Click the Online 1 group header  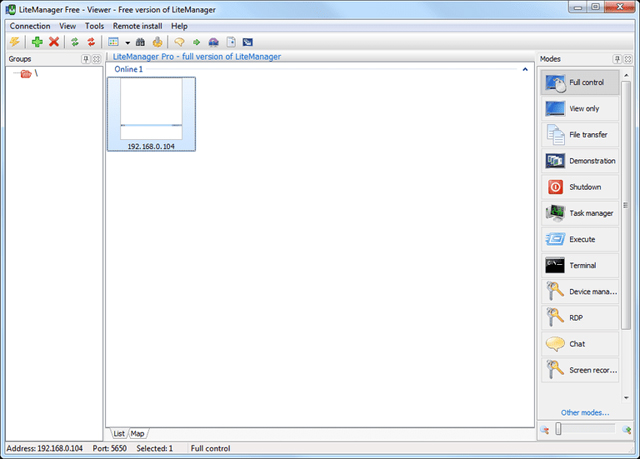129,69
